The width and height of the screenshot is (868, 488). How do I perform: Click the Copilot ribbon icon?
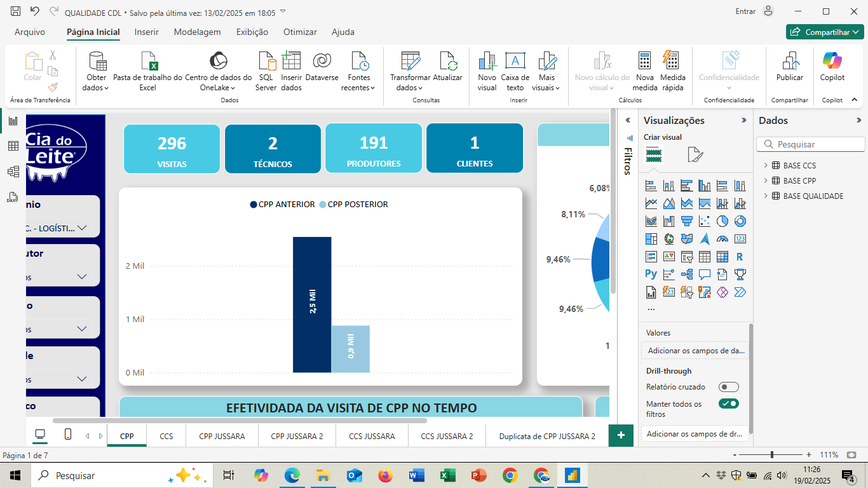832,67
